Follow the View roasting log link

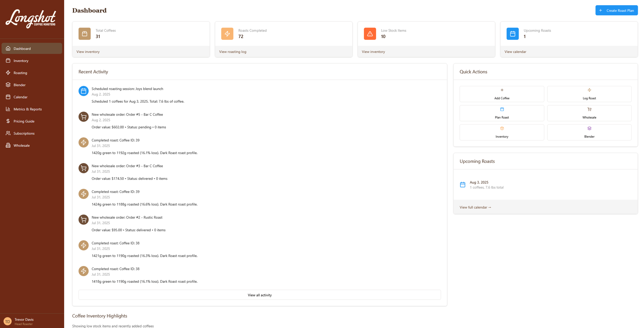232,52
